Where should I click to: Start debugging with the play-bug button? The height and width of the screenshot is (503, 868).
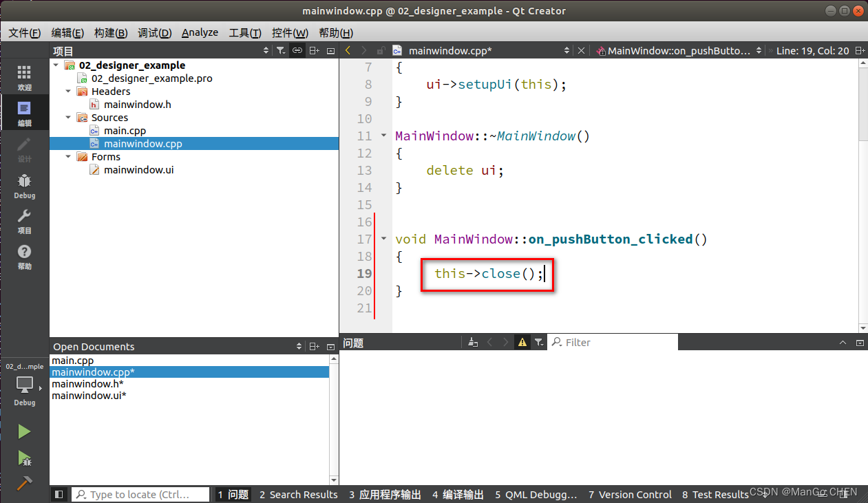pos(24,458)
